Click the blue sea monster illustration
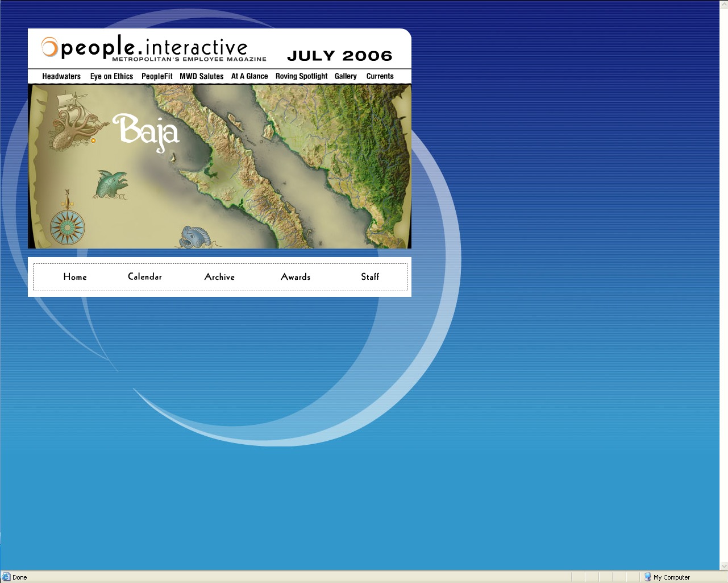 click(195, 237)
